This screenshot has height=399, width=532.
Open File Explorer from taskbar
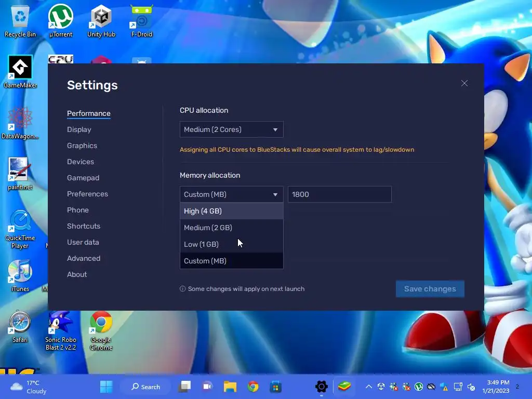coord(230,387)
